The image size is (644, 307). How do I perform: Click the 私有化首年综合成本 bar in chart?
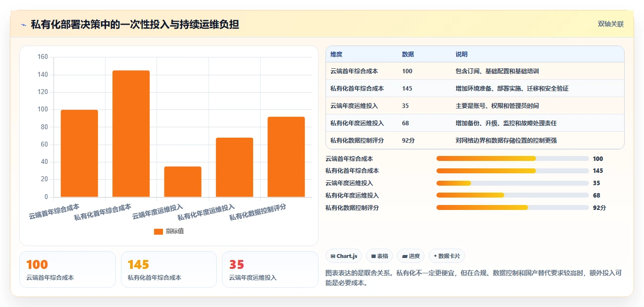tap(131, 134)
